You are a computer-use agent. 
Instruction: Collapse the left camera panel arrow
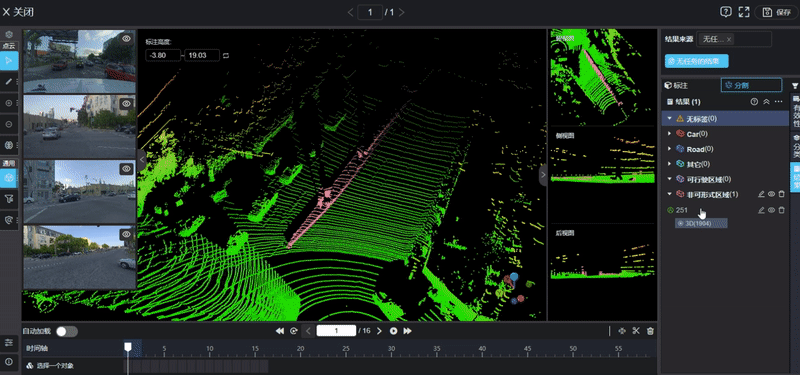[142, 160]
